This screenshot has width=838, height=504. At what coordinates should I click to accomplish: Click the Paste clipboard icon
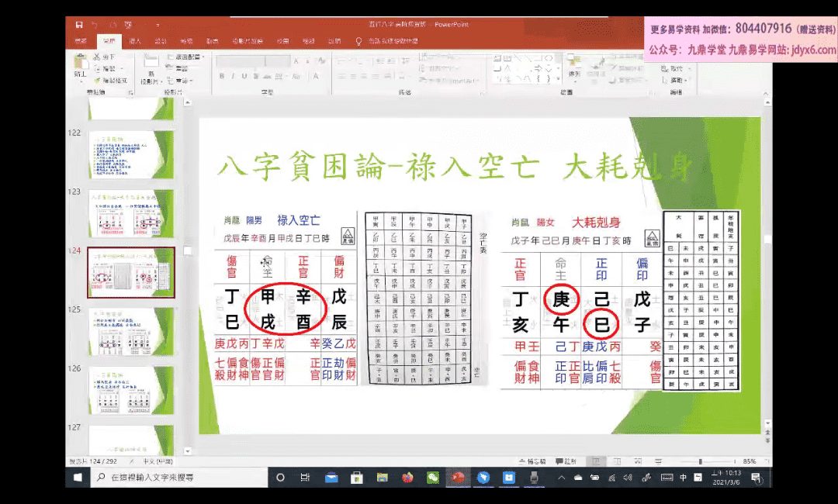tap(81, 65)
